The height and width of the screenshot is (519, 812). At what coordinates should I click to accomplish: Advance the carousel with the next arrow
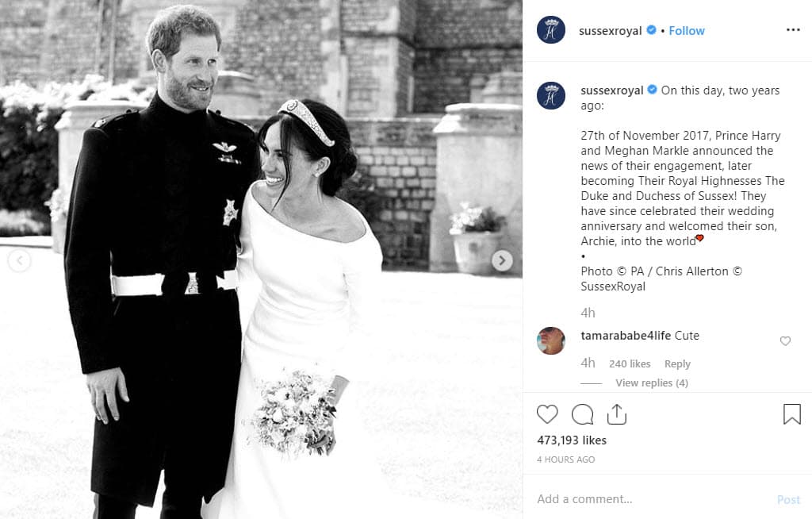pyautogui.click(x=500, y=259)
